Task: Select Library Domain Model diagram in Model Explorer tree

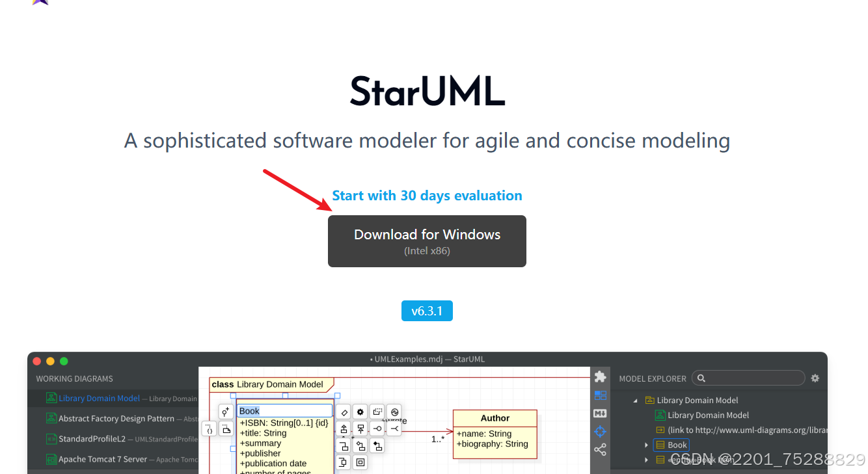Action: [x=702, y=415]
